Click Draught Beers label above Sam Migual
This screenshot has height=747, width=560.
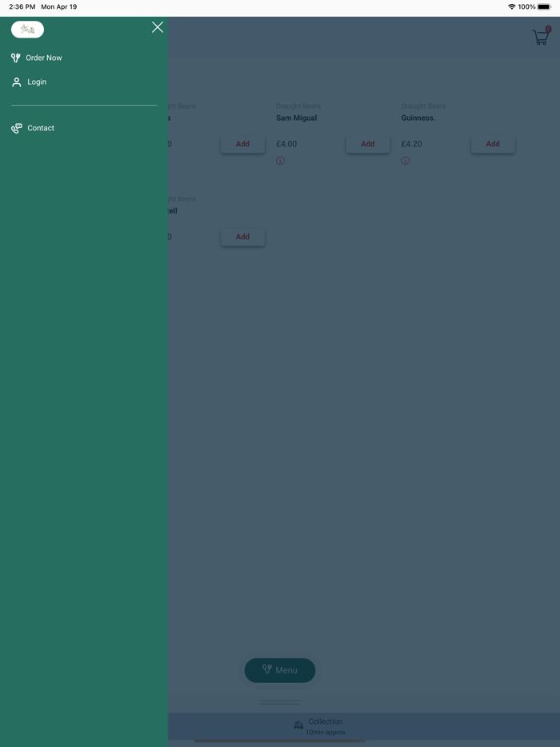pyautogui.click(x=298, y=106)
